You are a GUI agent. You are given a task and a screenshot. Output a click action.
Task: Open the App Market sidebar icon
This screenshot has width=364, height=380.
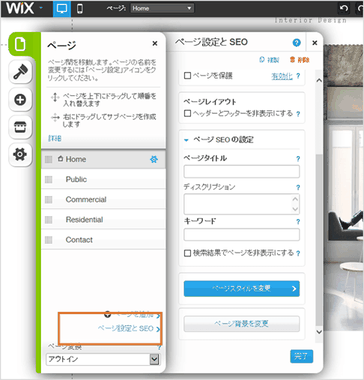[20, 127]
